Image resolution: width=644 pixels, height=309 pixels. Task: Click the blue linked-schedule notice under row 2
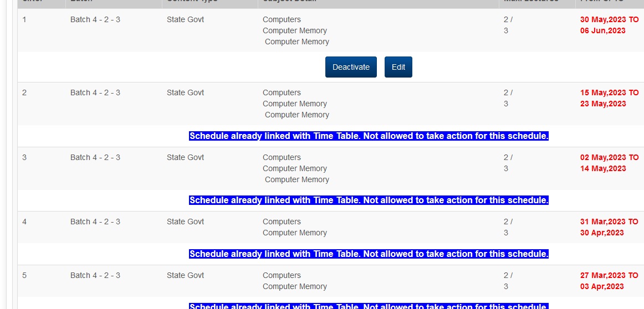point(369,136)
